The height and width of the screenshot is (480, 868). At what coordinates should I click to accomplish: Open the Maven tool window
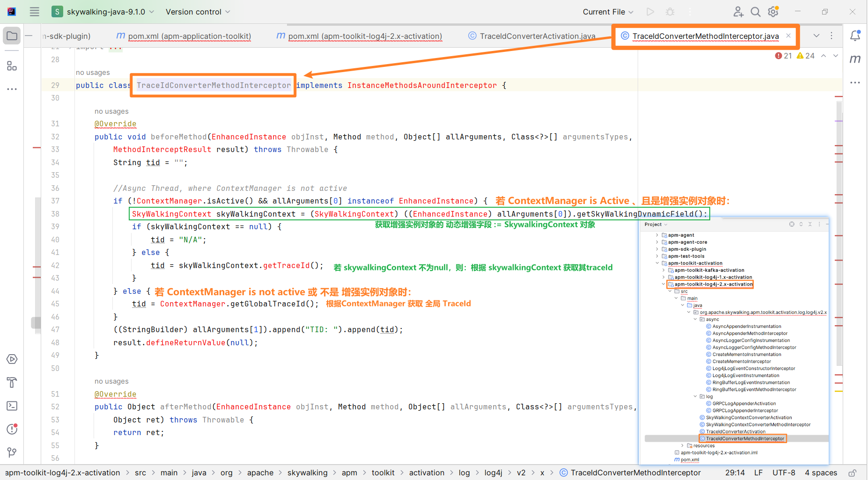coord(855,59)
